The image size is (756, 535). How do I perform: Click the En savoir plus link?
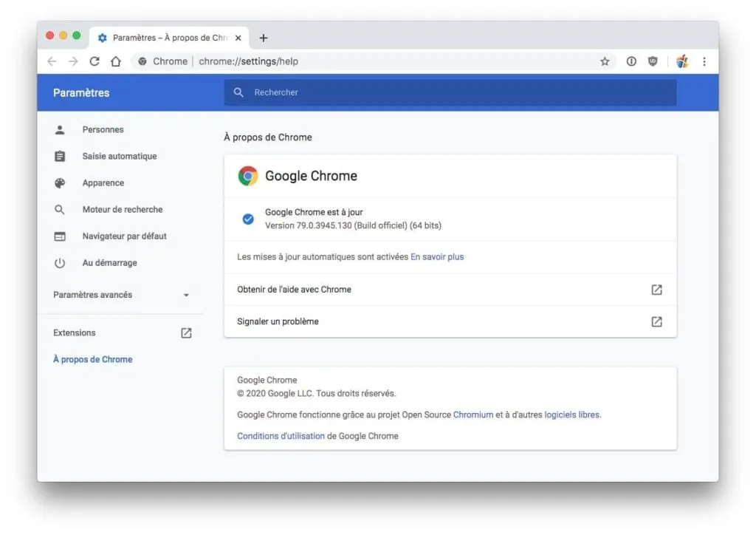pyautogui.click(x=437, y=256)
